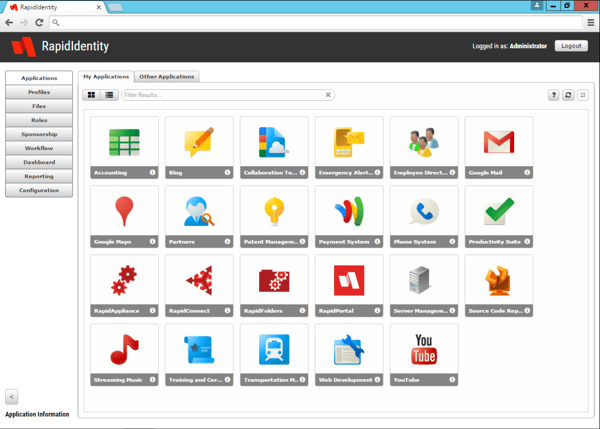Click the application count button
The height and width of the screenshot is (429, 600).
point(582,95)
